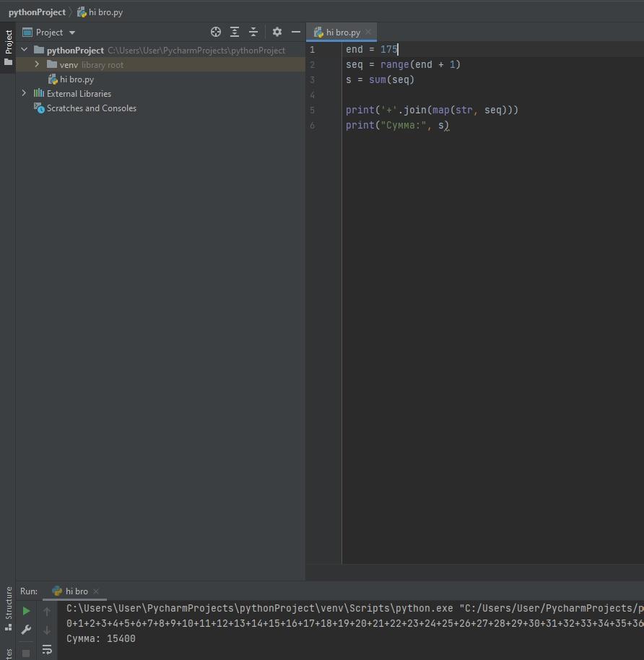
Task: Expand the venv folder
Action: (x=37, y=64)
